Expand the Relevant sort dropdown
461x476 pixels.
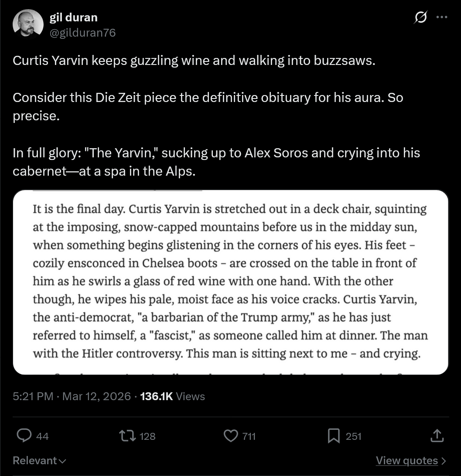tap(39, 460)
